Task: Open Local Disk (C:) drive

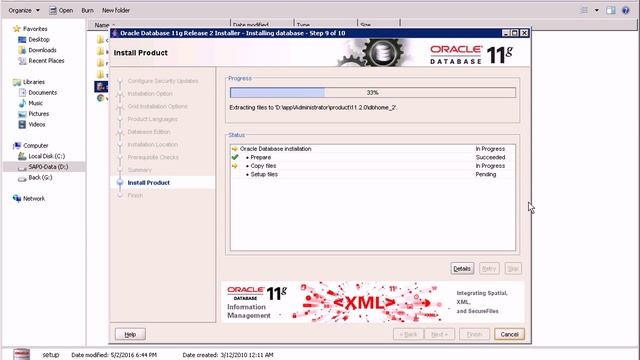Action: click(x=47, y=156)
